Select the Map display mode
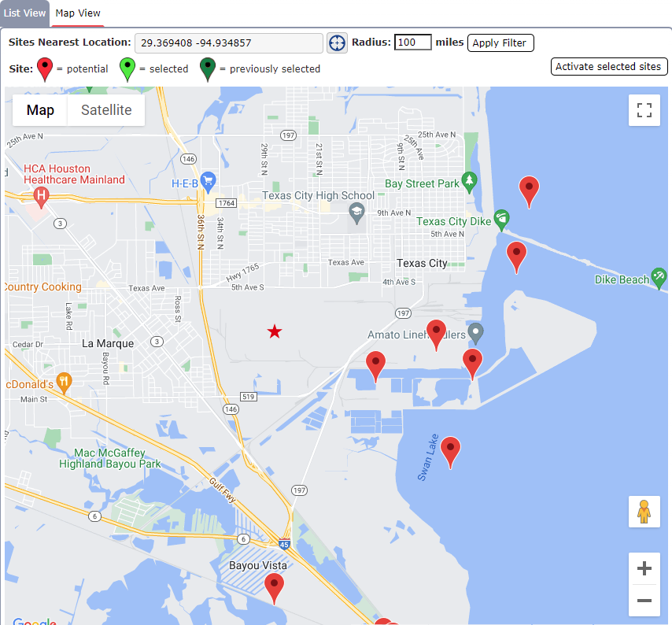Viewport: 672px width, 625px height. click(40, 110)
